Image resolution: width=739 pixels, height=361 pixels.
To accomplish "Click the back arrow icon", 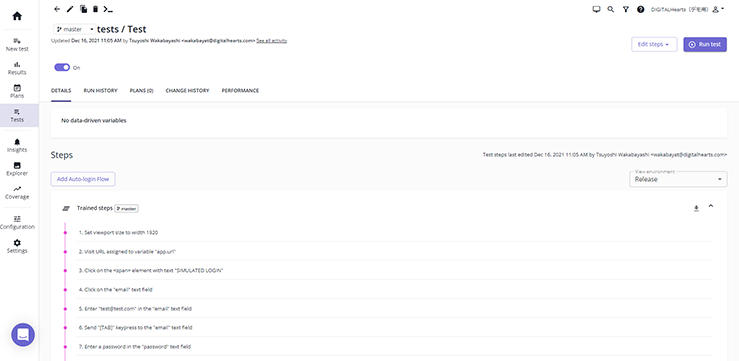I will point(57,9).
